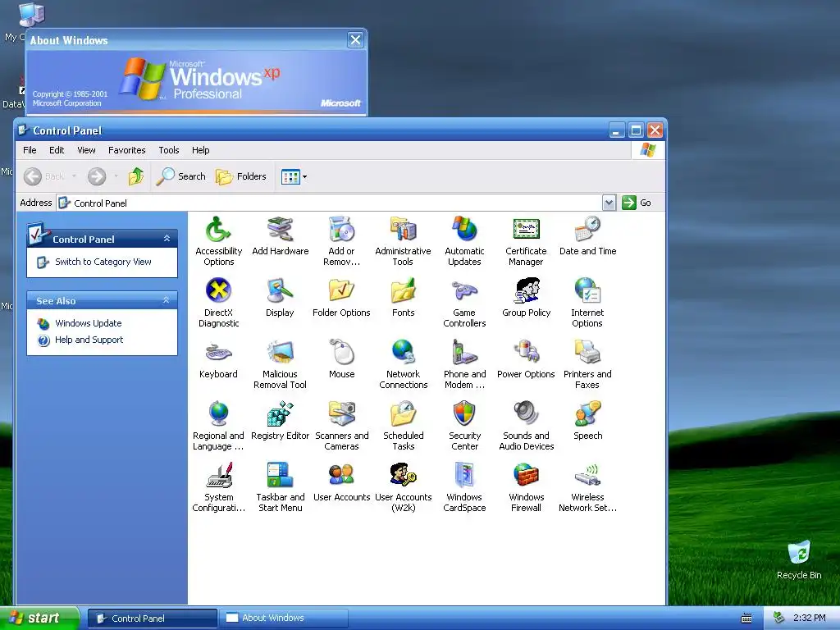The image size is (840, 630).
Task: Click Control Panel taskbar button
Action: (x=153, y=619)
